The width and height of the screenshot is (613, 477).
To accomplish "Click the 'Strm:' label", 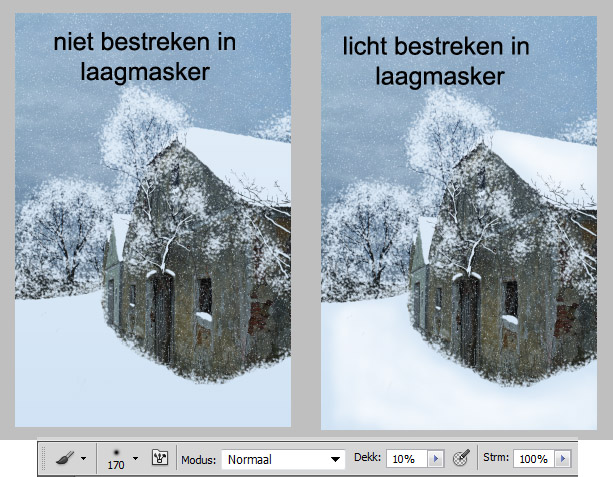I will (496, 457).
